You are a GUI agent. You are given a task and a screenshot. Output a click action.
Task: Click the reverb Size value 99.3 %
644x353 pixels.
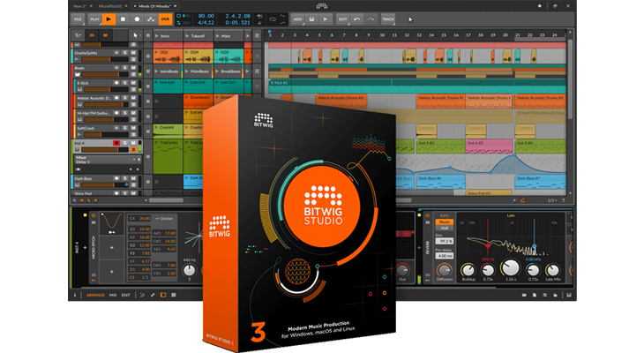coord(444,241)
